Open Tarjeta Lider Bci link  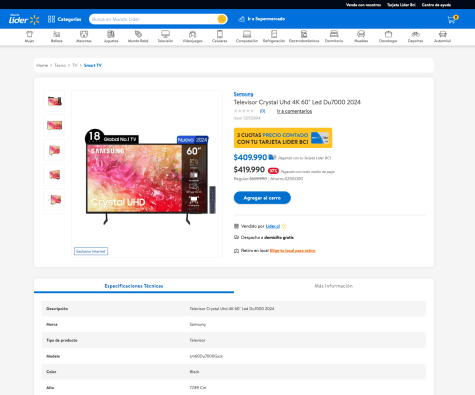(401, 5)
